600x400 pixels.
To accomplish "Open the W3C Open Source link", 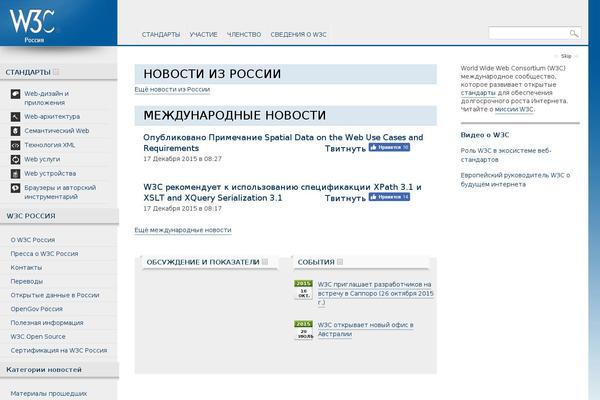I will (x=38, y=336).
